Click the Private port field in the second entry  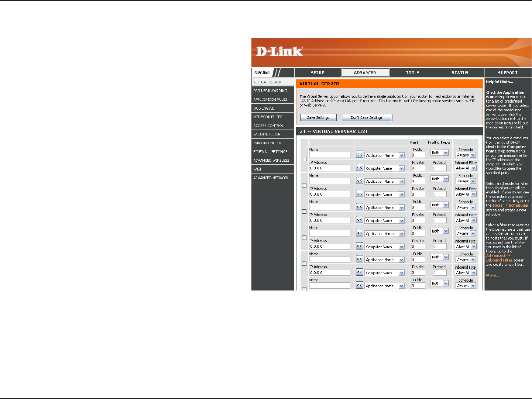418,194
